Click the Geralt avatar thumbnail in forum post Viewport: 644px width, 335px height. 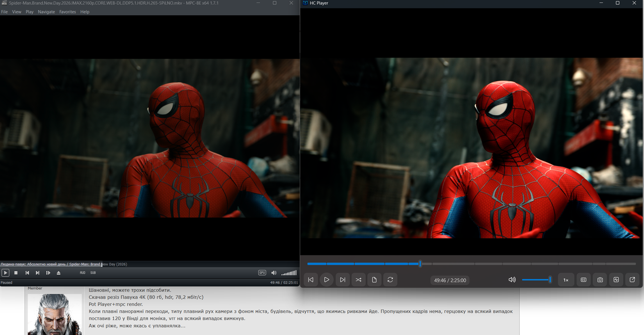55,314
